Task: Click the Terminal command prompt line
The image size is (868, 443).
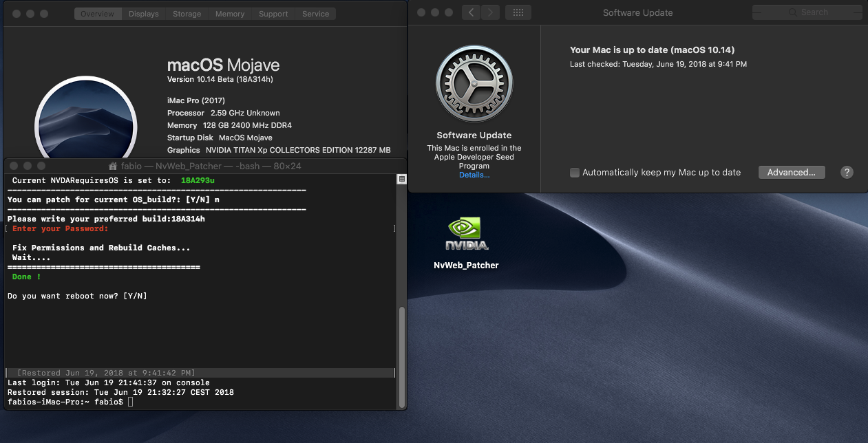Action: [70, 402]
